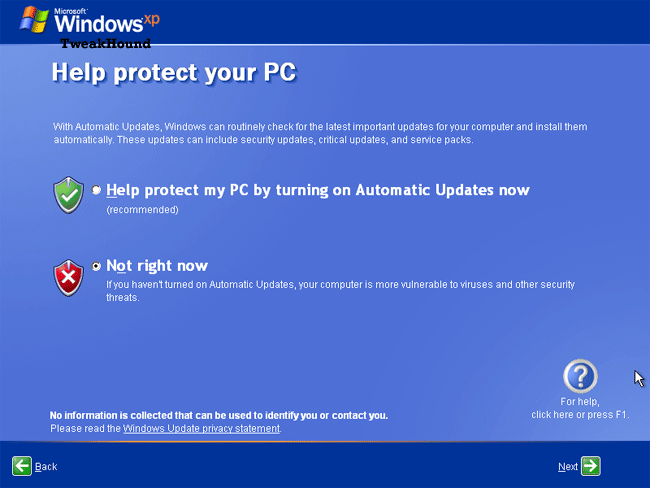
Task: Click the vulnerability warning text under Not right now
Action: click(341, 291)
